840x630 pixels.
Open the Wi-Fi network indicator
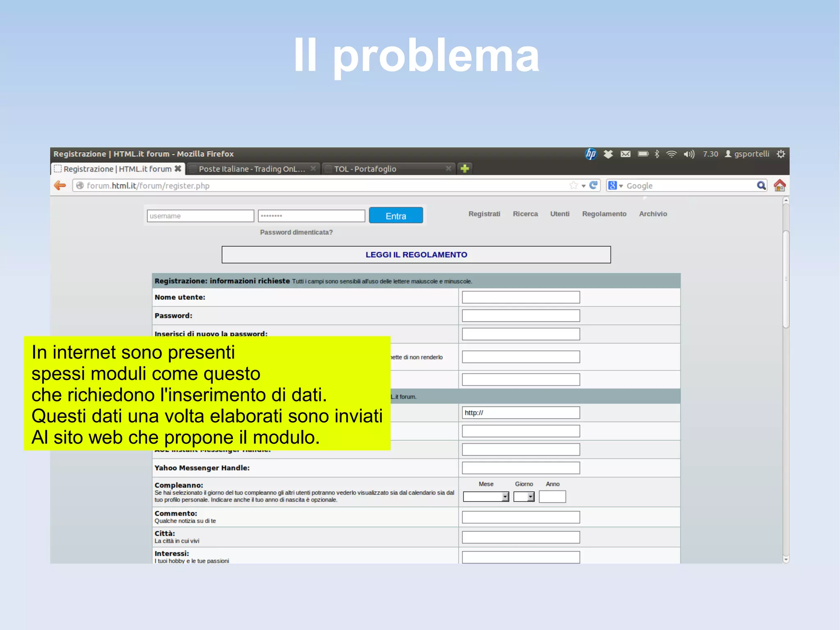(671, 154)
